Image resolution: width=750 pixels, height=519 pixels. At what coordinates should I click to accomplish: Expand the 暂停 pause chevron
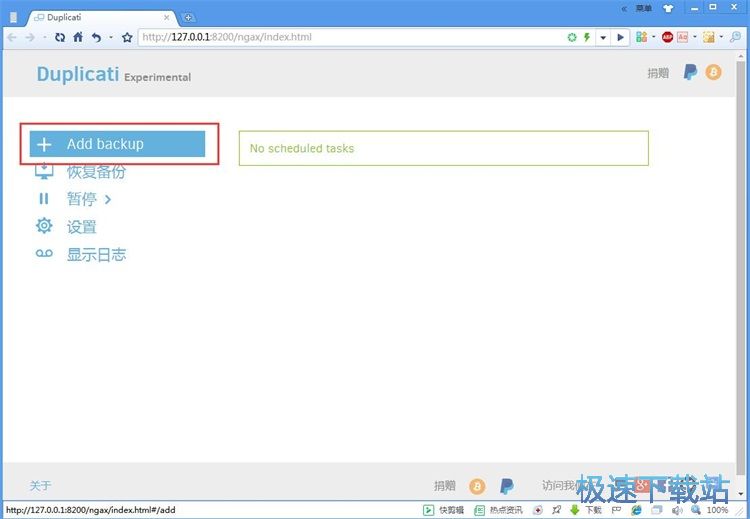click(108, 199)
